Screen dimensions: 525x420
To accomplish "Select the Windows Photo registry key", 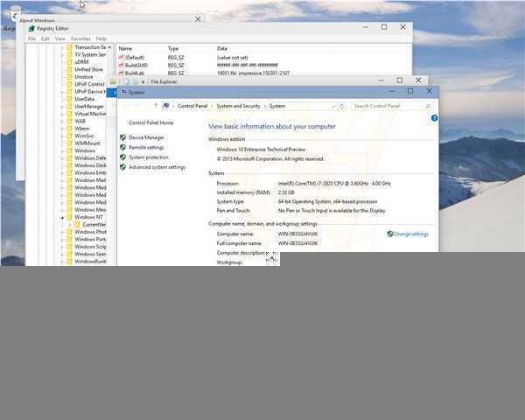I will pos(90,232).
